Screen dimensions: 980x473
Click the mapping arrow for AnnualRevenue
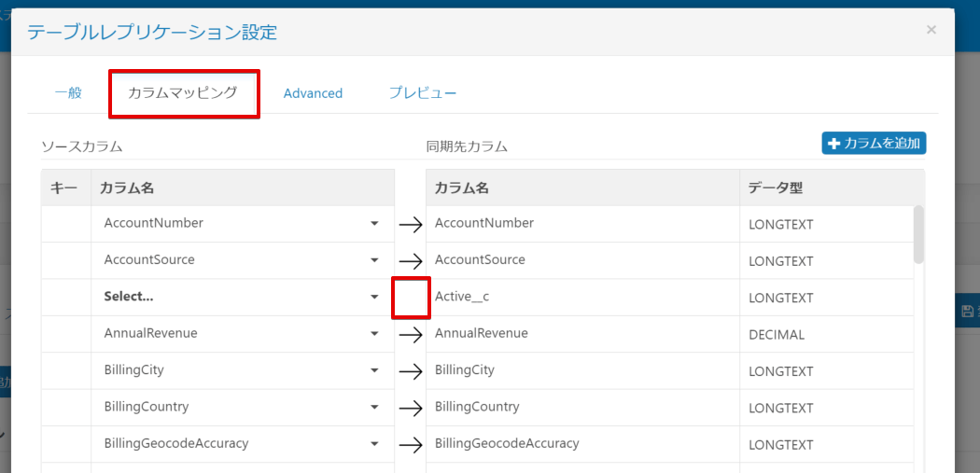[410, 335]
